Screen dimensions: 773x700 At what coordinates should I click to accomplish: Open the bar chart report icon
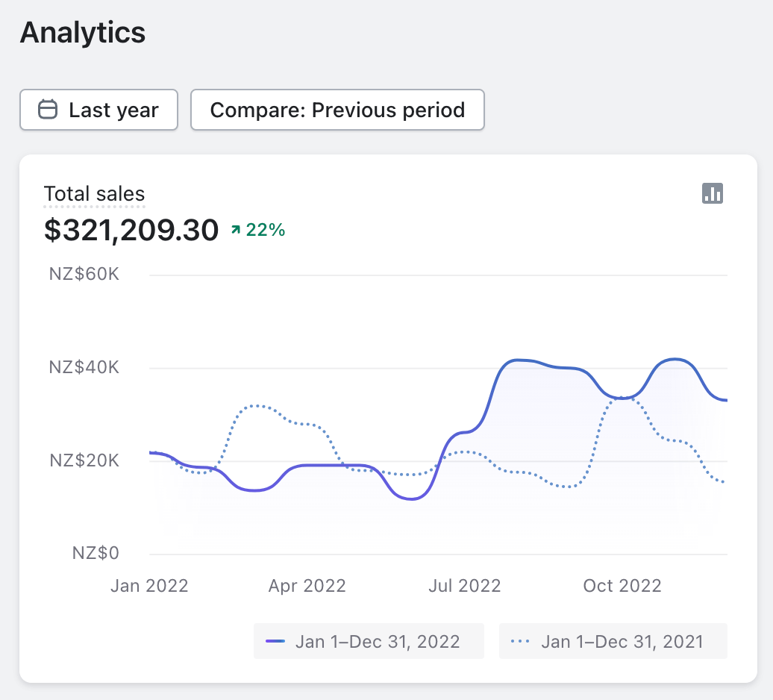click(713, 193)
